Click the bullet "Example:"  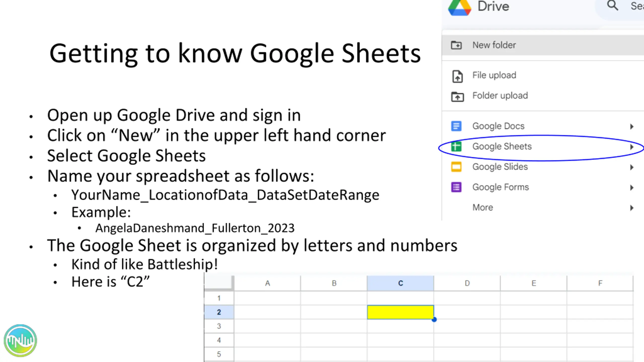pyautogui.click(x=101, y=212)
